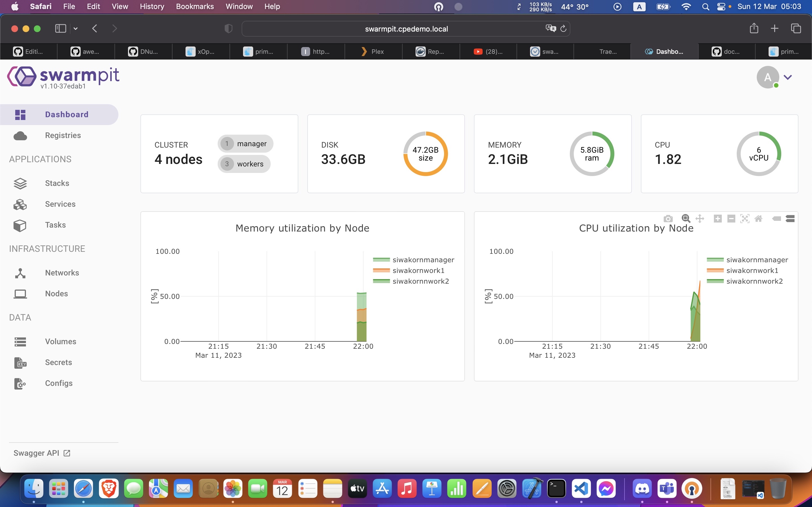Activate the pan tool on CPU chart
This screenshot has width=812, height=507.
click(x=701, y=218)
